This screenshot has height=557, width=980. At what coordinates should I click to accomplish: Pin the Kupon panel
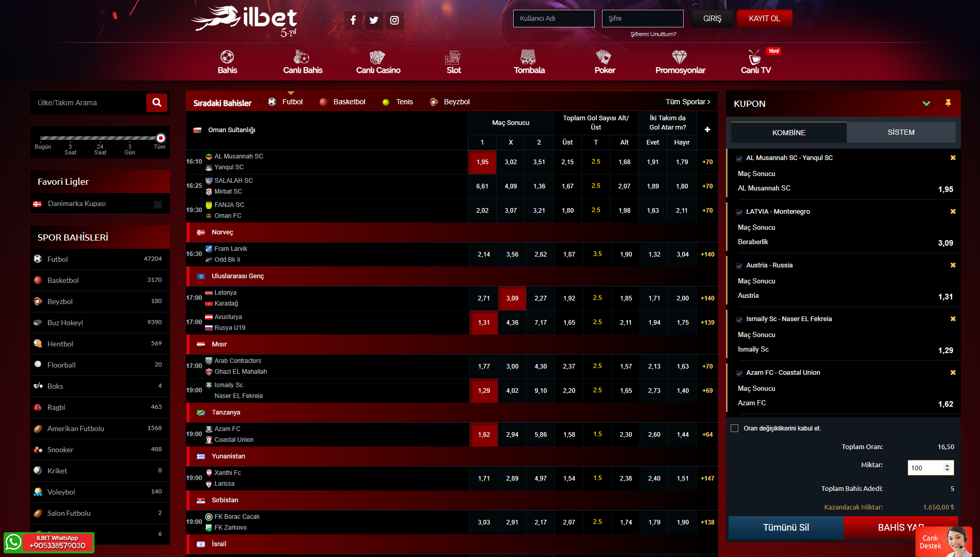(x=948, y=103)
